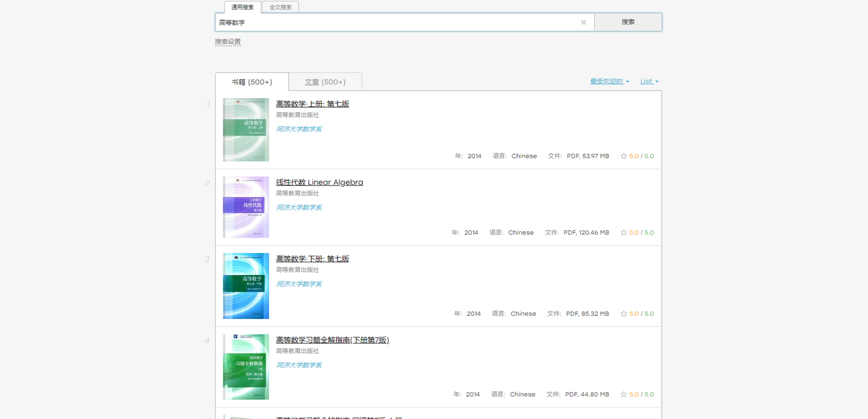Image resolution: width=868 pixels, height=419 pixels.
Task: Switch to the 全文搜索 tab
Action: coord(280,7)
